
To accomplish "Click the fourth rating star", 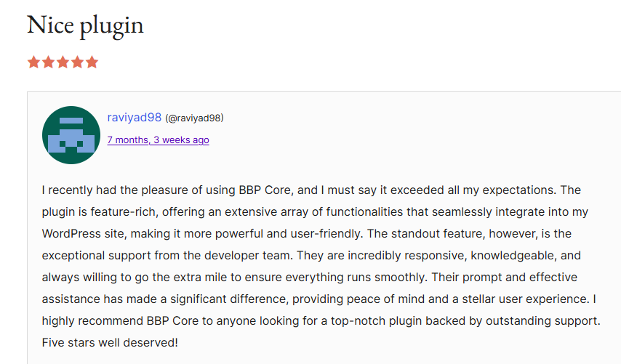I will pos(77,62).
